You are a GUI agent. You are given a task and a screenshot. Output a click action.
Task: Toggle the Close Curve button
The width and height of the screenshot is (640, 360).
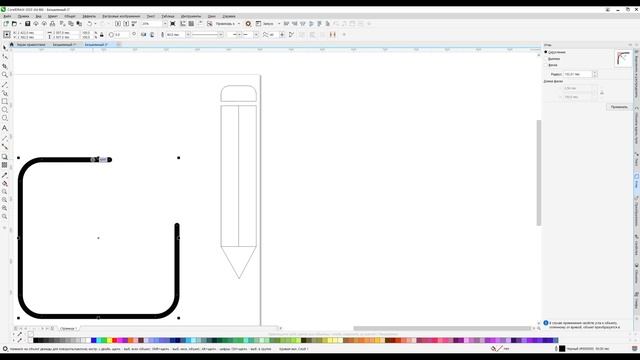click(291, 35)
